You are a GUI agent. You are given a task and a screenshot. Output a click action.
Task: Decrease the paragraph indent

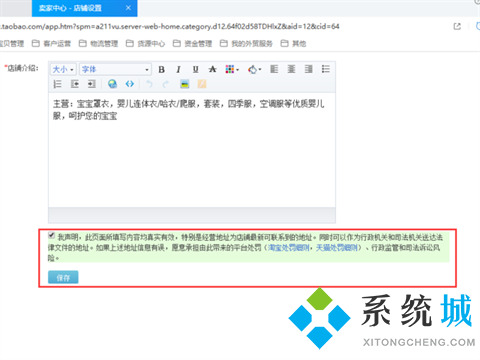tap(75, 84)
